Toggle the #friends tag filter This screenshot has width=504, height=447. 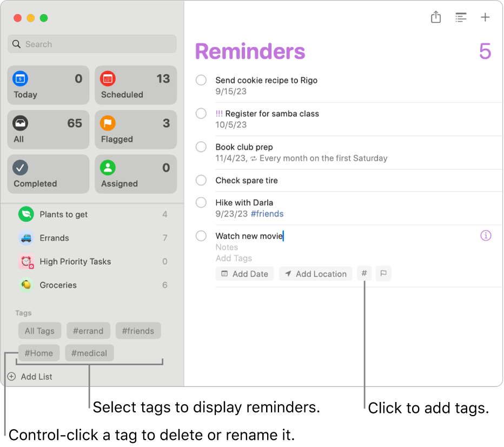tap(138, 331)
